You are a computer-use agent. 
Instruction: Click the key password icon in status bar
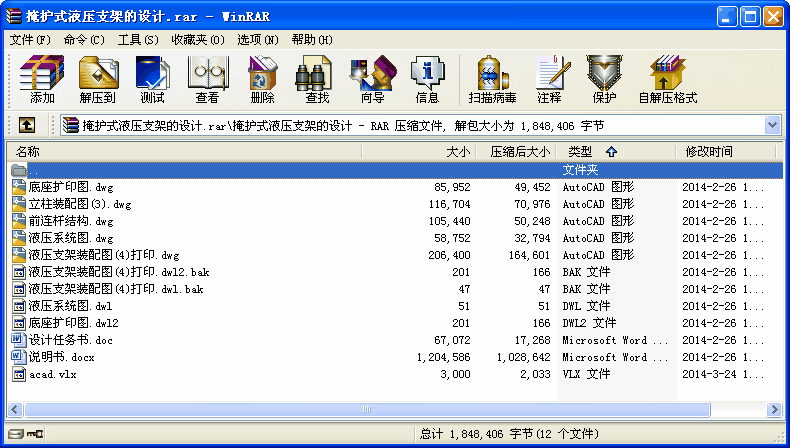pos(35,434)
